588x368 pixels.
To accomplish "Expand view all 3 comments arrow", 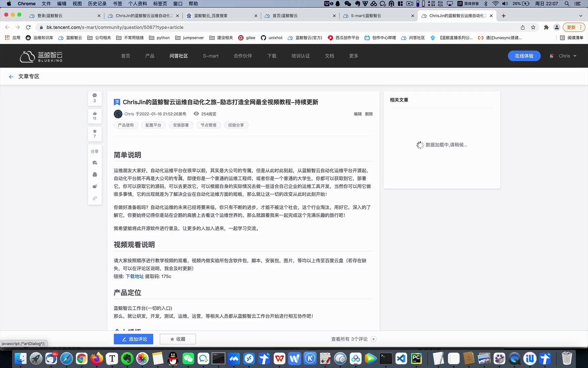I will 374,339.
